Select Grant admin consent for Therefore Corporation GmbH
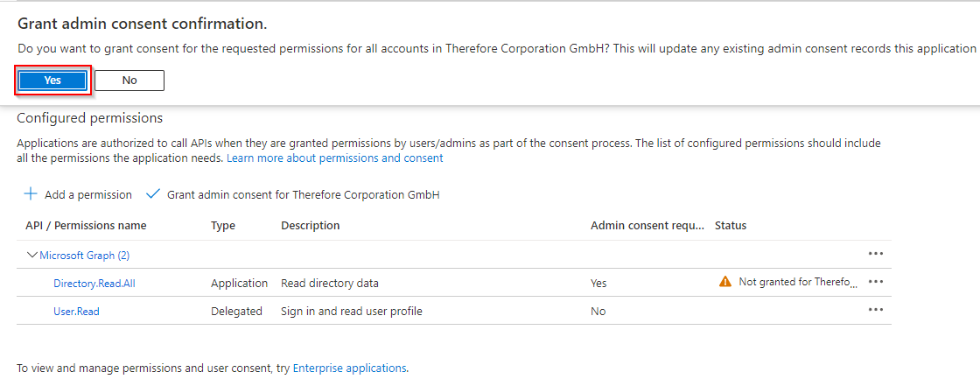Screen dimensions: 980x386 tap(303, 194)
